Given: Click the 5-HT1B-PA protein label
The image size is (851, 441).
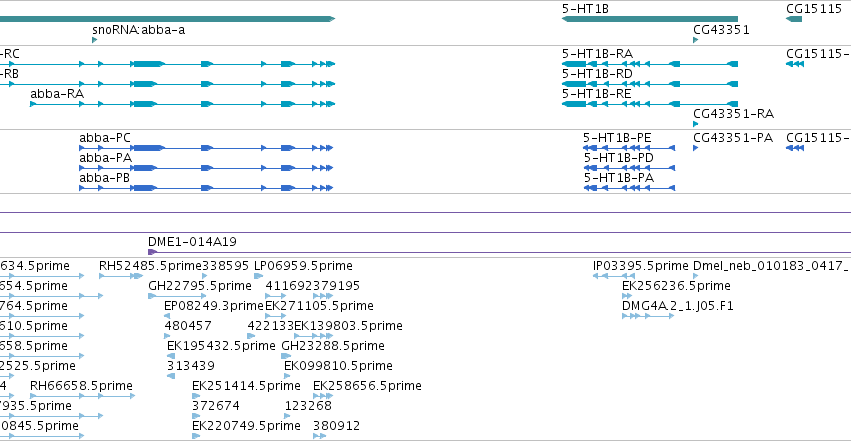Looking at the screenshot, I should [619, 178].
